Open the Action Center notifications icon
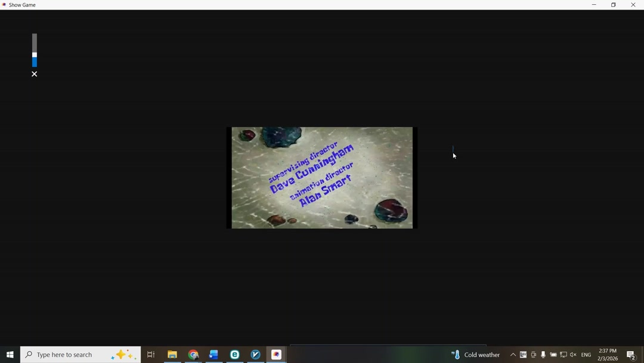 click(631, 355)
